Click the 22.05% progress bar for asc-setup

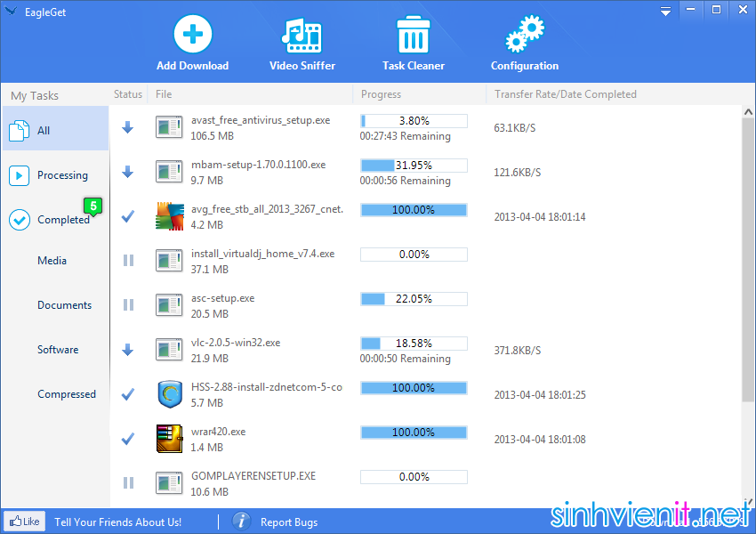(414, 299)
